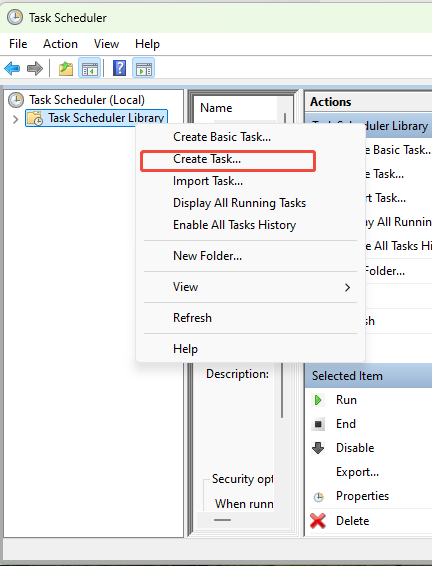Click the Disable down-arrow icon
432x566 pixels.
[x=318, y=448]
